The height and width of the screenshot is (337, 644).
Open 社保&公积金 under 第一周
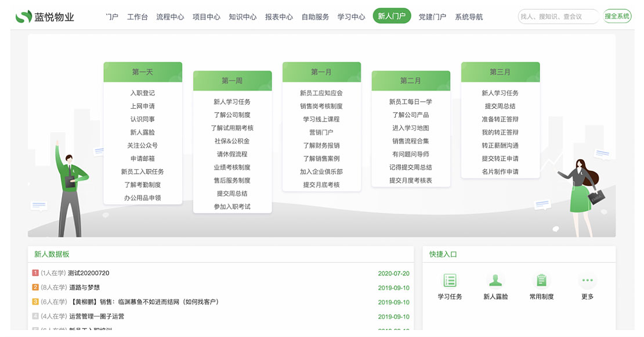point(232,141)
